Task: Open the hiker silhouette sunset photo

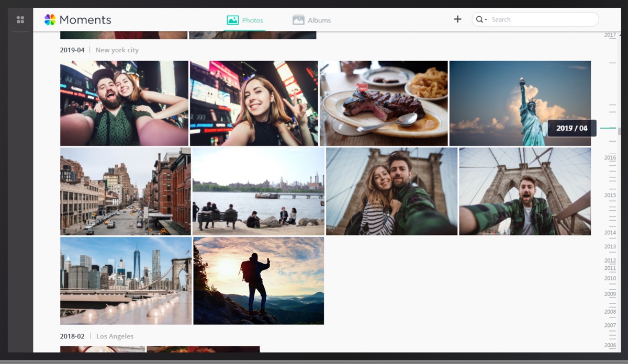Action: tap(259, 280)
